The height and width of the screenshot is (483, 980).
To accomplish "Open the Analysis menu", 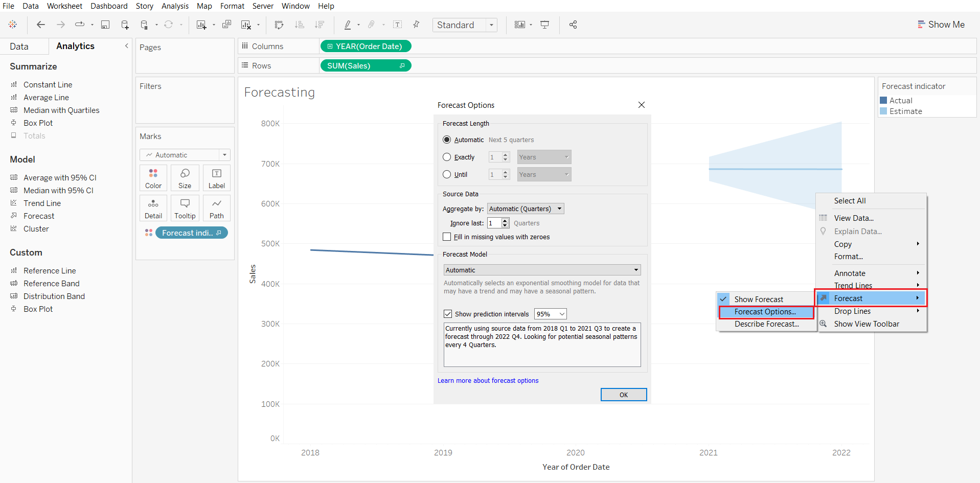I will 175,6.
